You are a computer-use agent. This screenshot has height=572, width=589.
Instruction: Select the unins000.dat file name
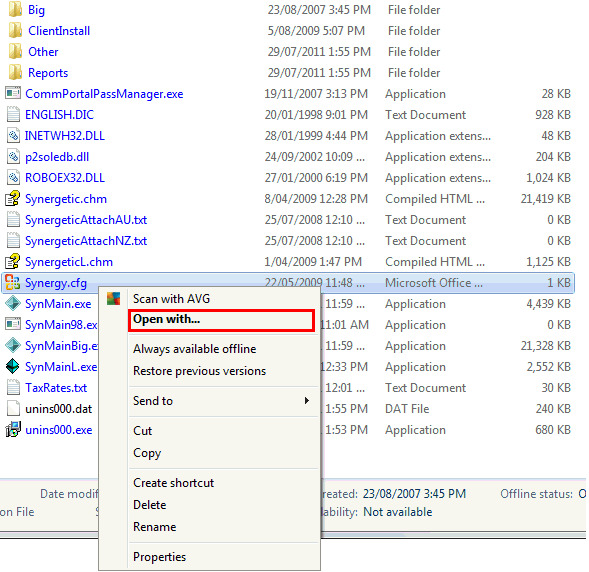tap(59, 409)
